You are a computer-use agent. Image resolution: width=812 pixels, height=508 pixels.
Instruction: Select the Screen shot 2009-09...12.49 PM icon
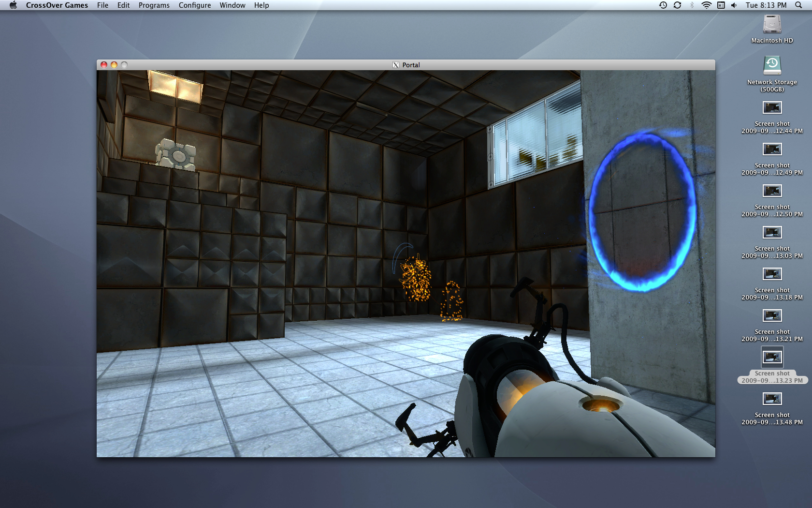pos(772,149)
